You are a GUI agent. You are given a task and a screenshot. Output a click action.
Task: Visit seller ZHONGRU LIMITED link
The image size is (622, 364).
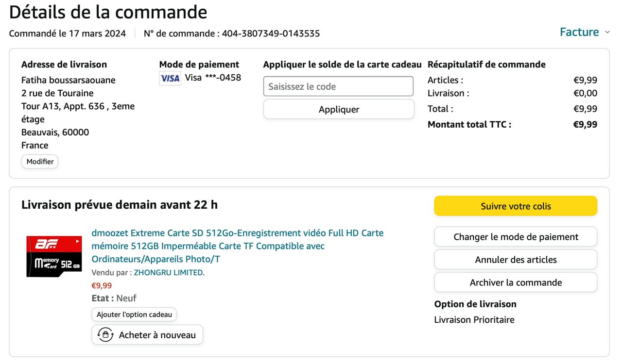coord(169,273)
